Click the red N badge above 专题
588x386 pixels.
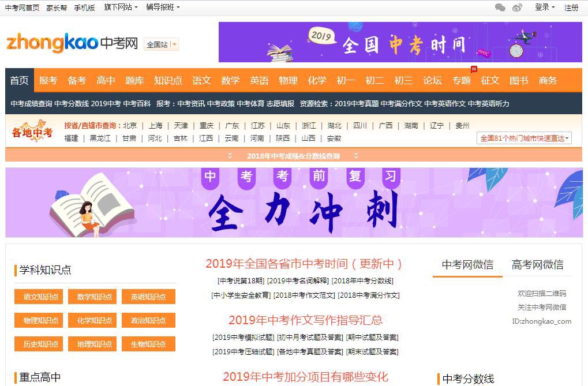coord(474,69)
